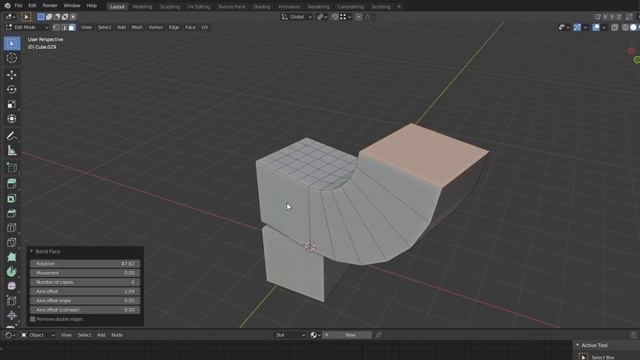Click the tweak select arrow icon in header
640x360 pixels.
coord(26,17)
